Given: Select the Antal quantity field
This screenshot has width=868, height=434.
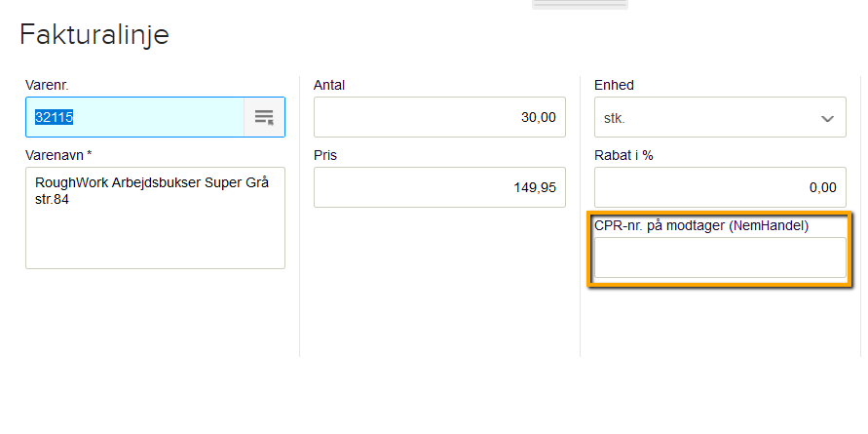Looking at the screenshot, I should tap(438, 117).
